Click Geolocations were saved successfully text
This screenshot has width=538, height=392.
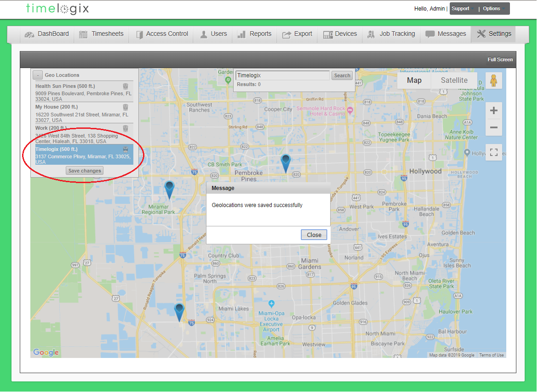(257, 205)
